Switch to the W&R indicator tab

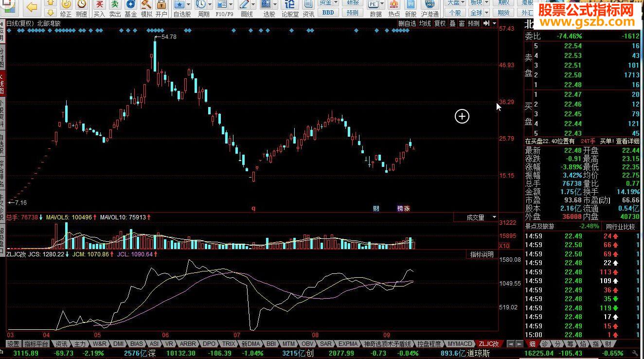click(99, 344)
